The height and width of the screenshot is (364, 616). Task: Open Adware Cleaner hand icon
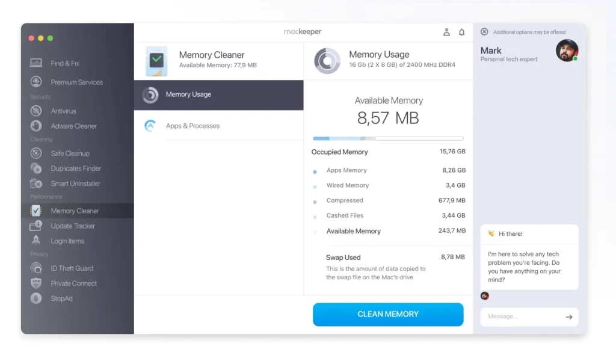(x=36, y=126)
